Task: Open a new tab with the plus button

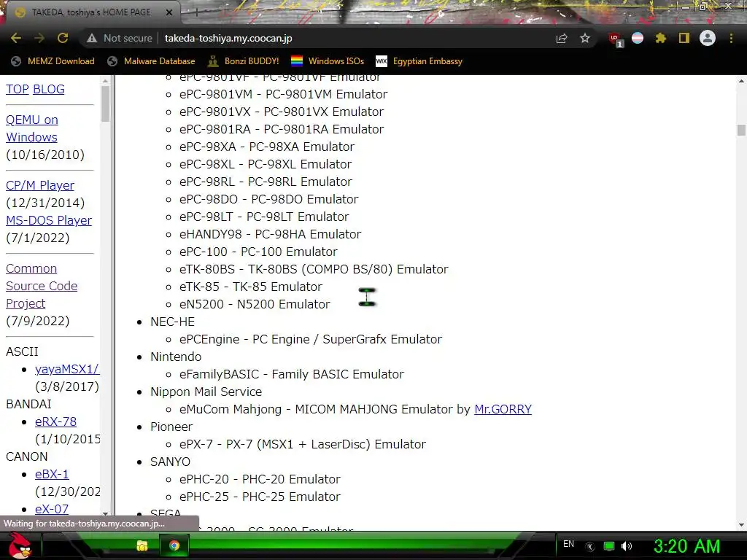Action: 196,12
